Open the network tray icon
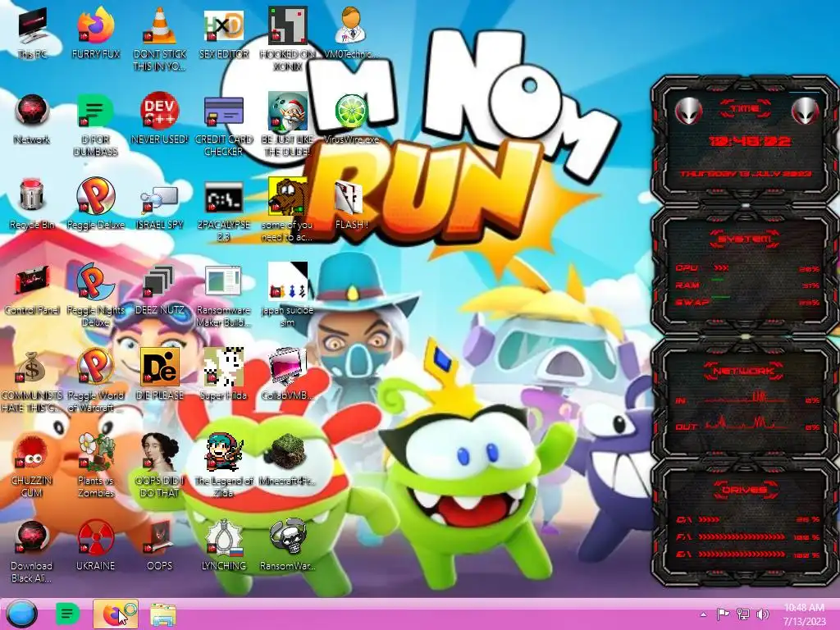 click(743, 614)
